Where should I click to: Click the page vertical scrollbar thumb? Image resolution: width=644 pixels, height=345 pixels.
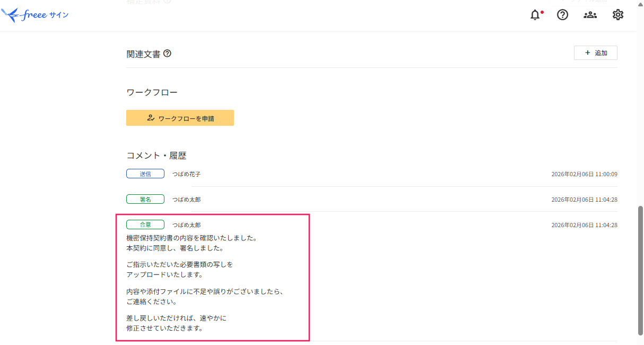(x=640, y=271)
